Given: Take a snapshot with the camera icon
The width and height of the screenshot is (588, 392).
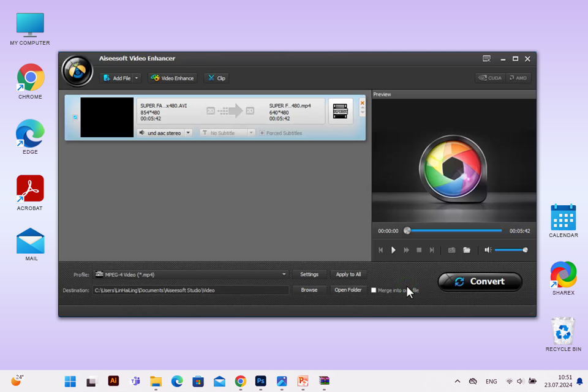Looking at the screenshot, I should coord(451,250).
